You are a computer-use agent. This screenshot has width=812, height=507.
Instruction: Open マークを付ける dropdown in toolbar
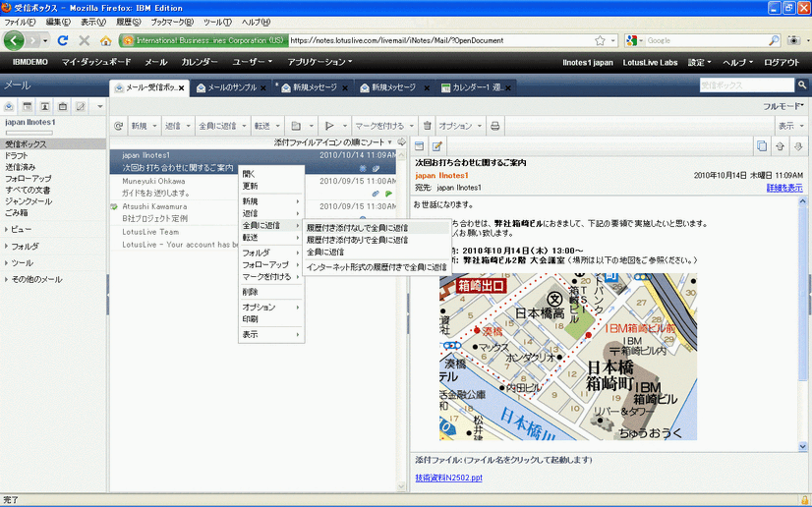pyautogui.click(x=412, y=126)
